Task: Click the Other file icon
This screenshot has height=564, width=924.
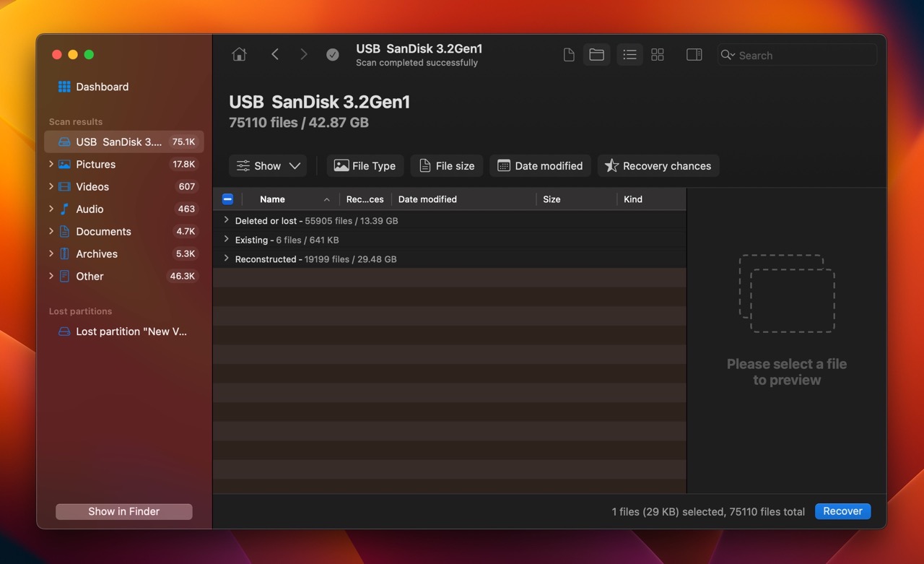Action: (x=64, y=276)
